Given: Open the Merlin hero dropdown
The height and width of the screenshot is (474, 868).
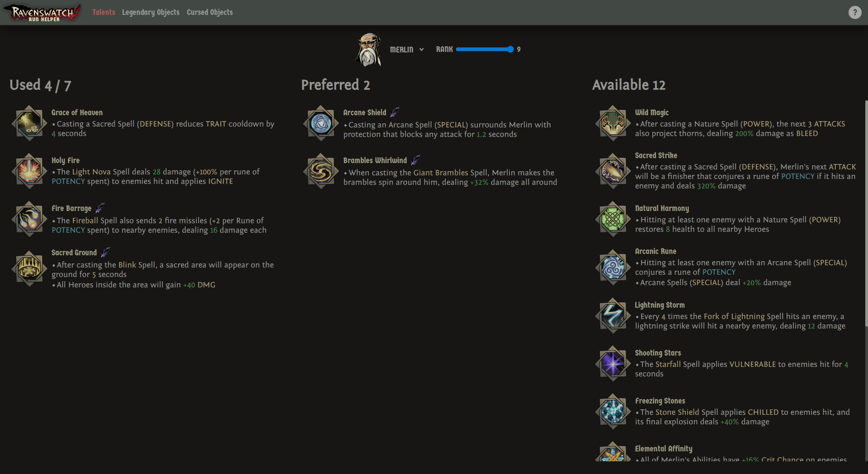Looking at the screenshot, I should coord(407,49).
